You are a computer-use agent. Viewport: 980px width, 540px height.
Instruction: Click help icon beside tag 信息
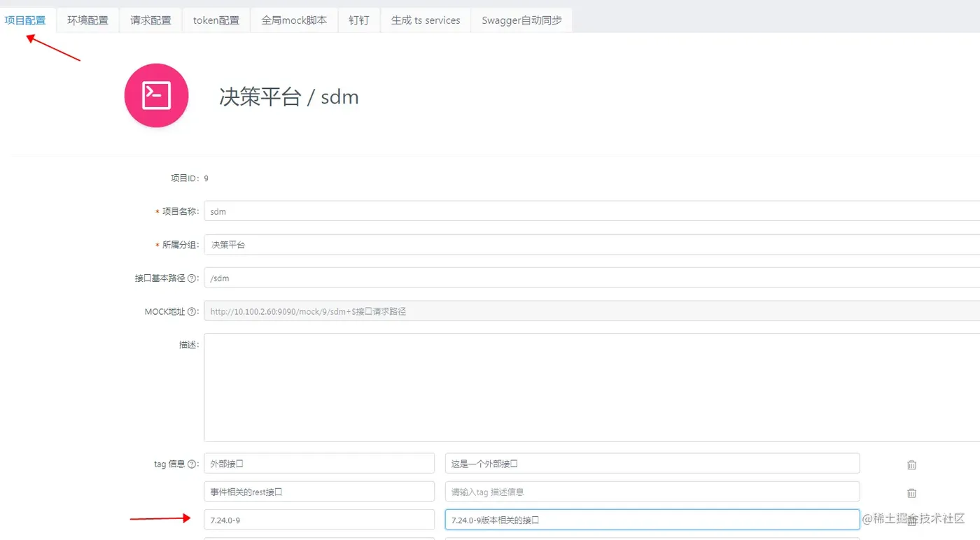[x=192, y=464]
